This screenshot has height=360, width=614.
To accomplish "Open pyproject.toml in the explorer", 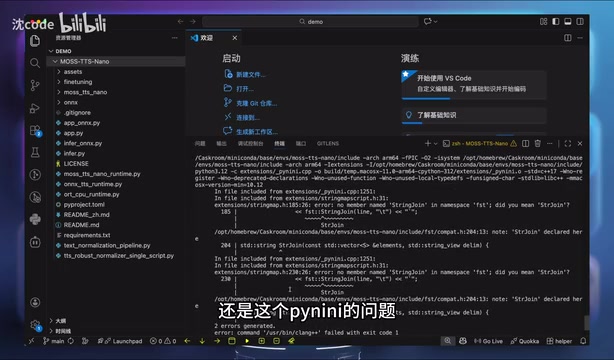I will point(84,204).
